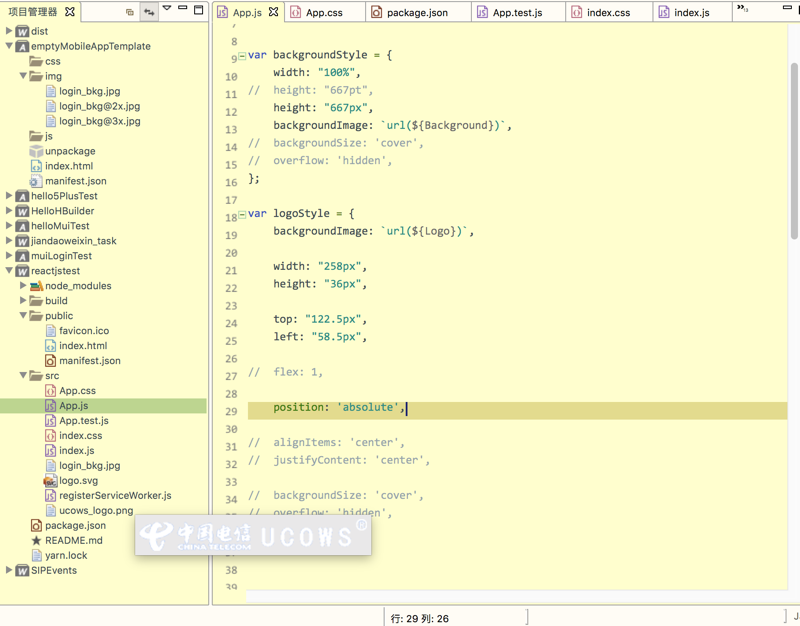This screenshot has width=800, height=626.
Task: Select the README.md star icon
Action: [36, 540]
